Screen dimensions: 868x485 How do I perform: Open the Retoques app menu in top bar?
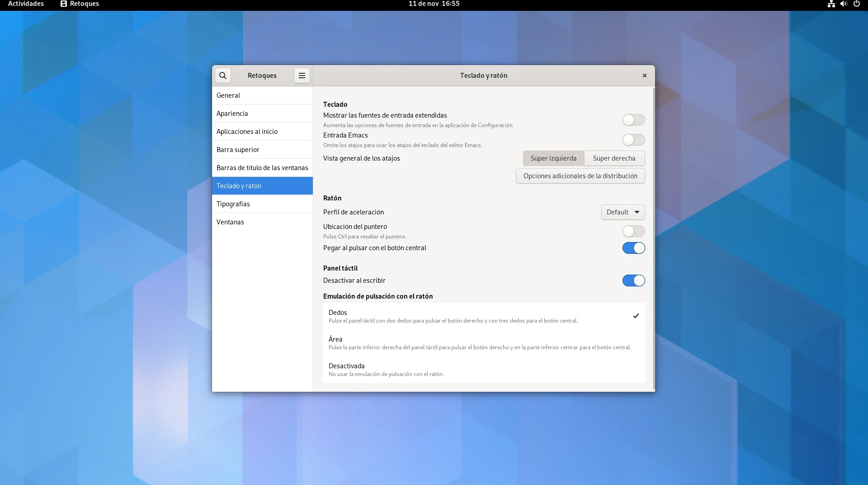pyautogui.click(x=80, y=4)
